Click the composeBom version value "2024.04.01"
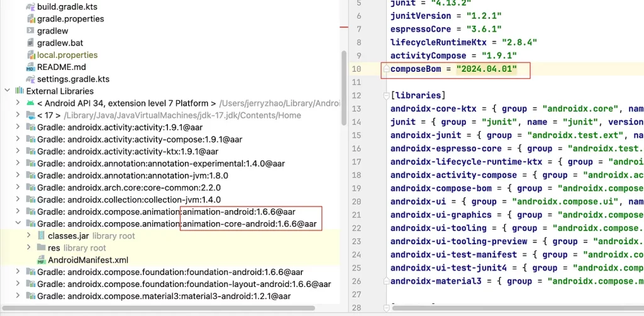 pos(486,69)
